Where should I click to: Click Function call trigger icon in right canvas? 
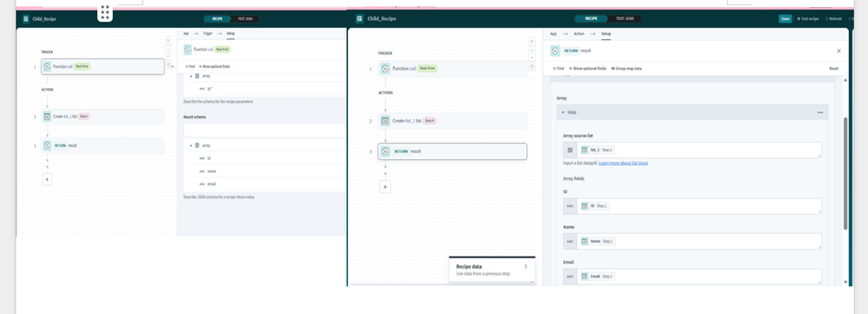tap(385, 68)
